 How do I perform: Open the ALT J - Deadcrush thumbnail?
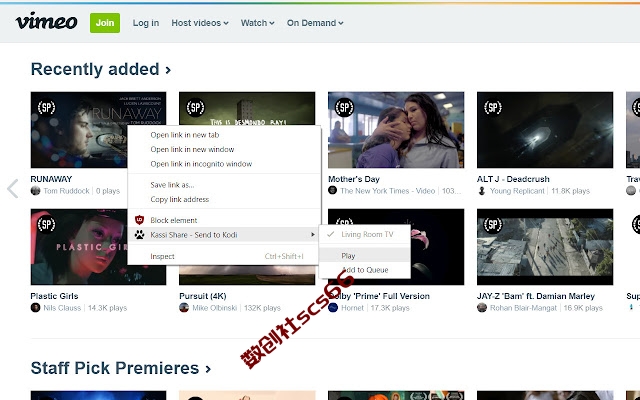coord(545,130)
